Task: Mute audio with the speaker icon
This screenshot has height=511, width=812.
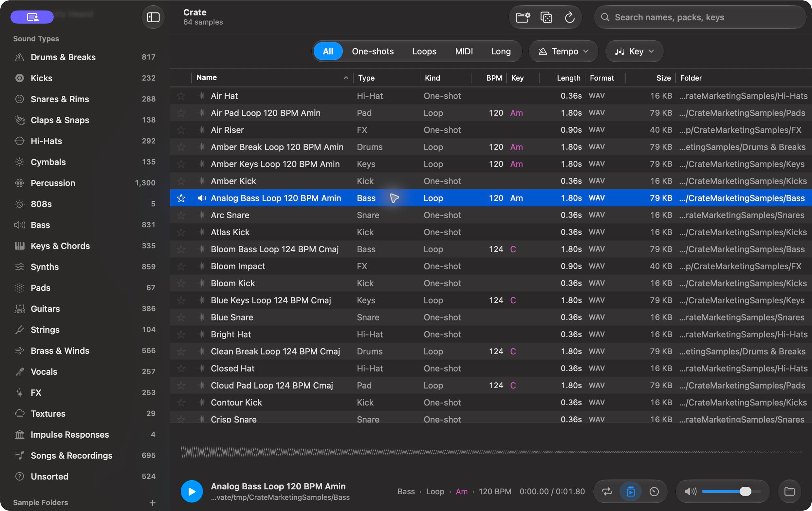Action: tap(690, 491)
